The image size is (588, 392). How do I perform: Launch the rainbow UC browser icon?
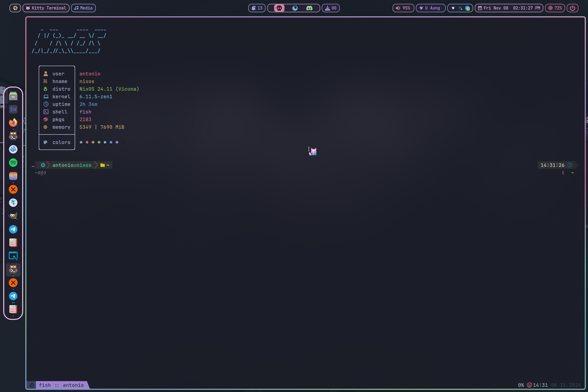point(13,176)
